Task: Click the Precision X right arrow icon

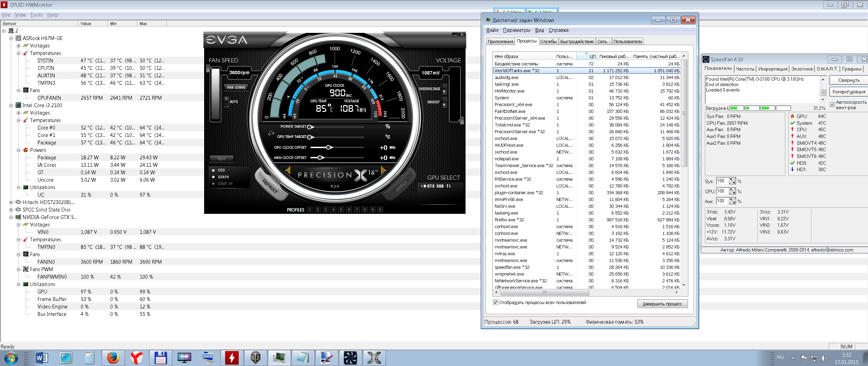Action: coord(383,170)
